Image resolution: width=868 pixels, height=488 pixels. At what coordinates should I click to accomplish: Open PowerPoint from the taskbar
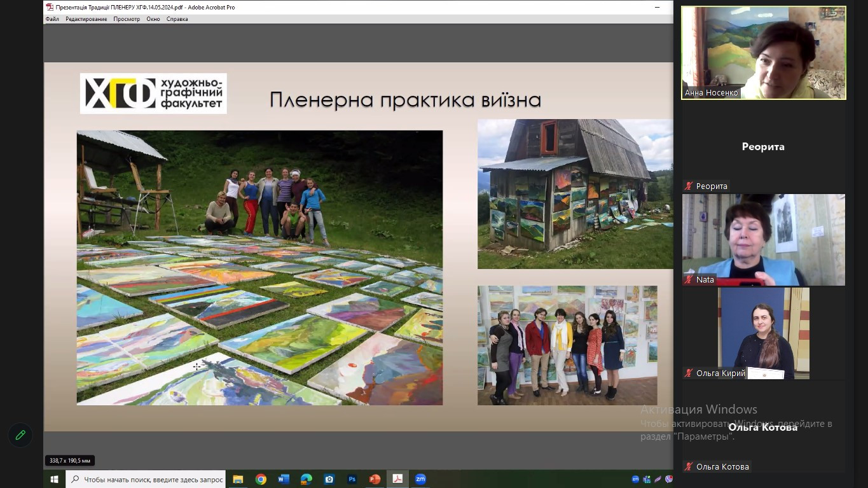point(375,479)
